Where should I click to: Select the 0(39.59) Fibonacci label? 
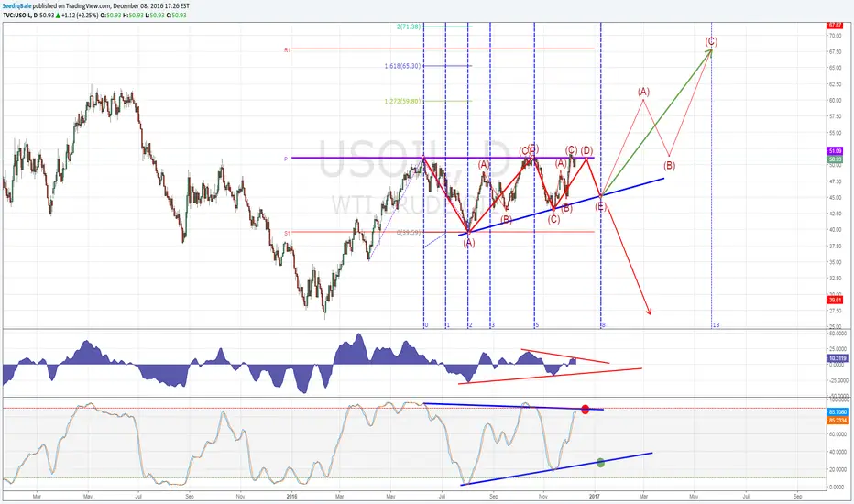pos(409,232)
